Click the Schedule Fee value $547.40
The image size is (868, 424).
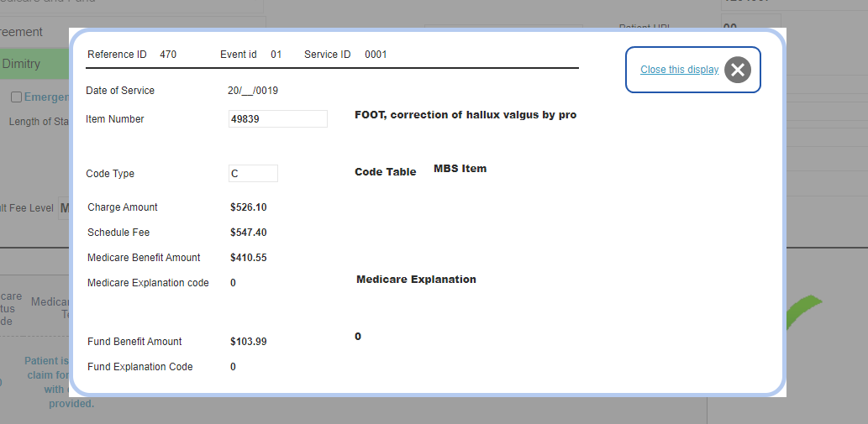tap(249, 233)
